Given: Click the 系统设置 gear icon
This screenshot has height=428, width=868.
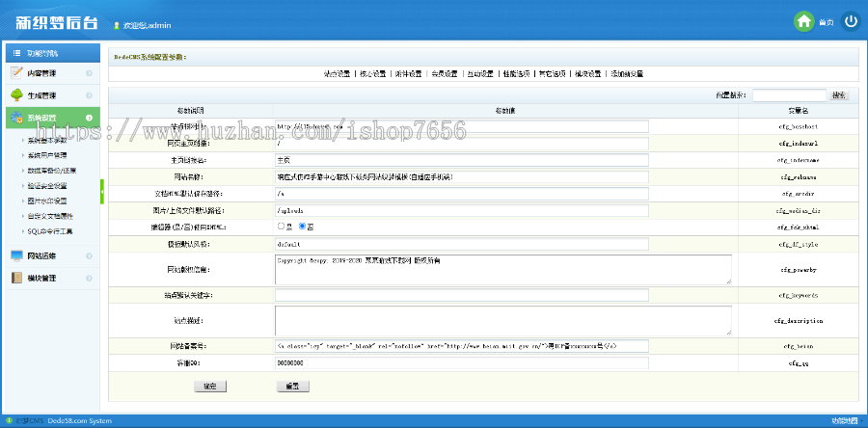Looking at the screenshot, I should (x=16, y=118).
